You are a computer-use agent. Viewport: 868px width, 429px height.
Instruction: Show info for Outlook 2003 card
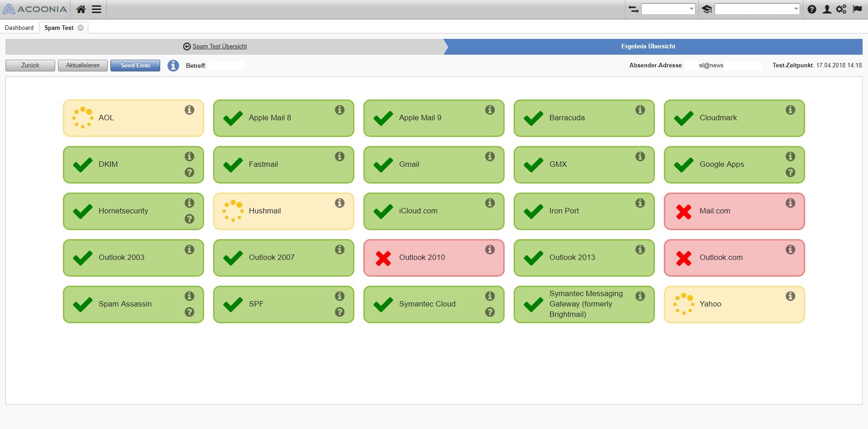[x=190, y=250]
